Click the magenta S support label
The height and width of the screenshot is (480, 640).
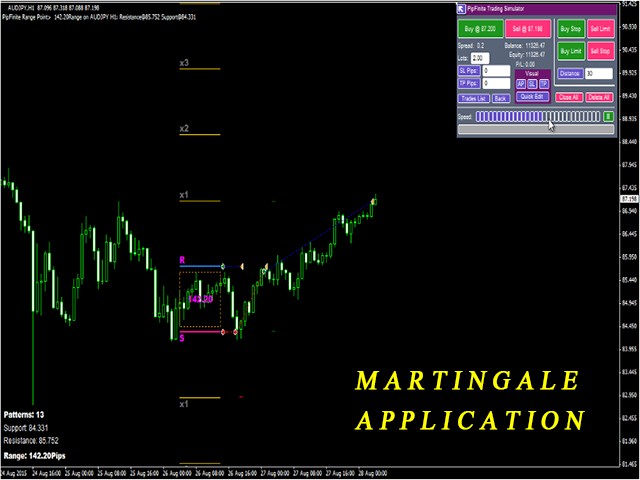[x=182, y=338]
